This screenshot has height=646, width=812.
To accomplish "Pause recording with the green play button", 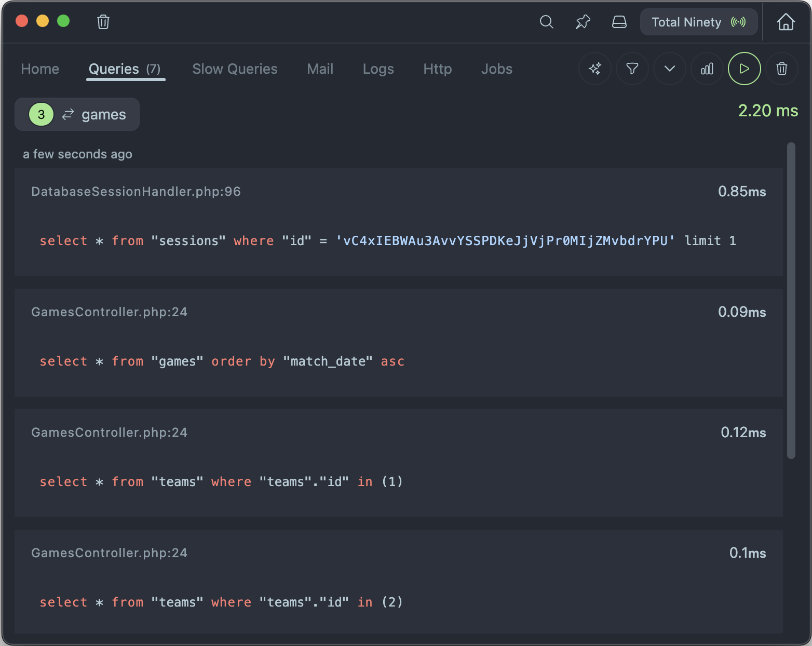I will click(x=744, y=69).
